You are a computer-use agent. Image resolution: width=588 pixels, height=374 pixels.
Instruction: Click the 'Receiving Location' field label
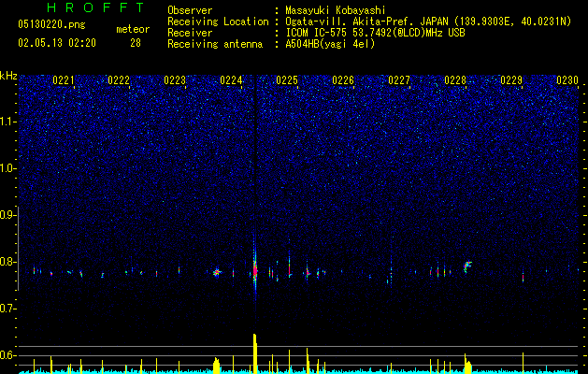click(218, 22)
